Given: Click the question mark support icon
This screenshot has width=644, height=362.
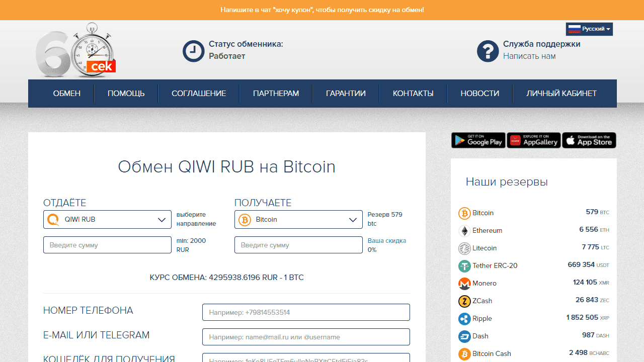Looking at the screenshot, I should pos(488,51).
